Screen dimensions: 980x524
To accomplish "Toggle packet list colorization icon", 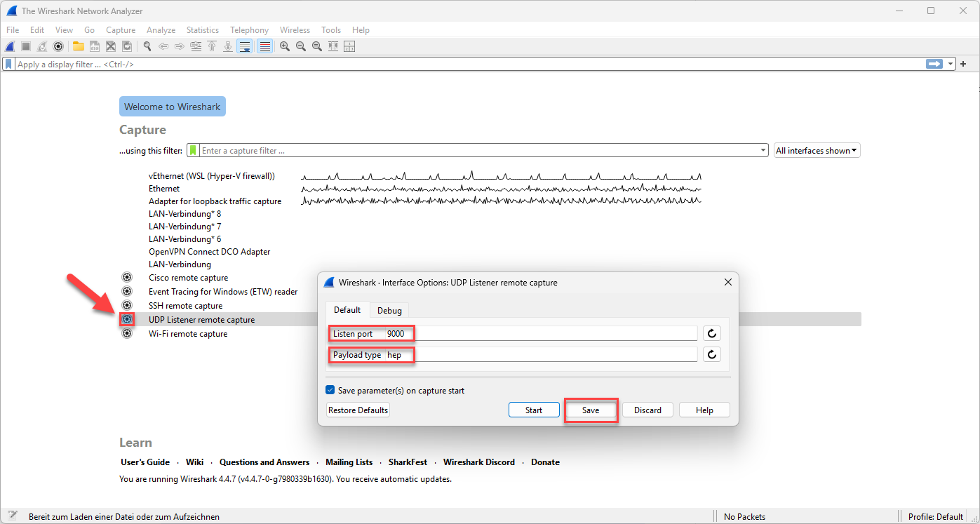I will coord(264,46).
